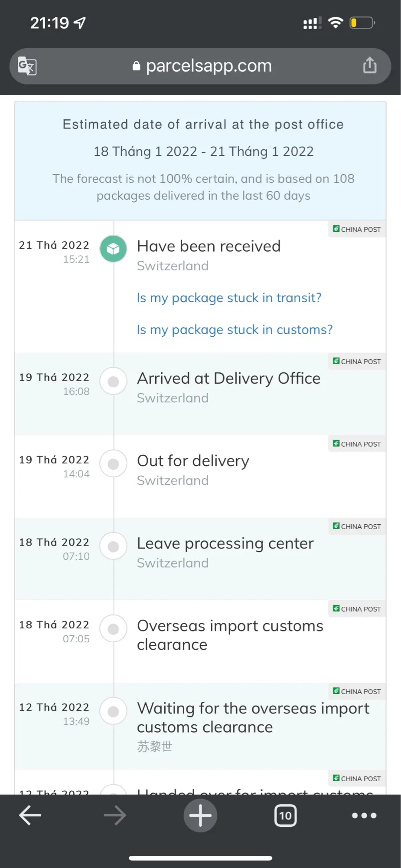The width and height of the screenshot is (401, 868).
Task: Tap the green package icon for Have been received
Action: coord(113,249)
